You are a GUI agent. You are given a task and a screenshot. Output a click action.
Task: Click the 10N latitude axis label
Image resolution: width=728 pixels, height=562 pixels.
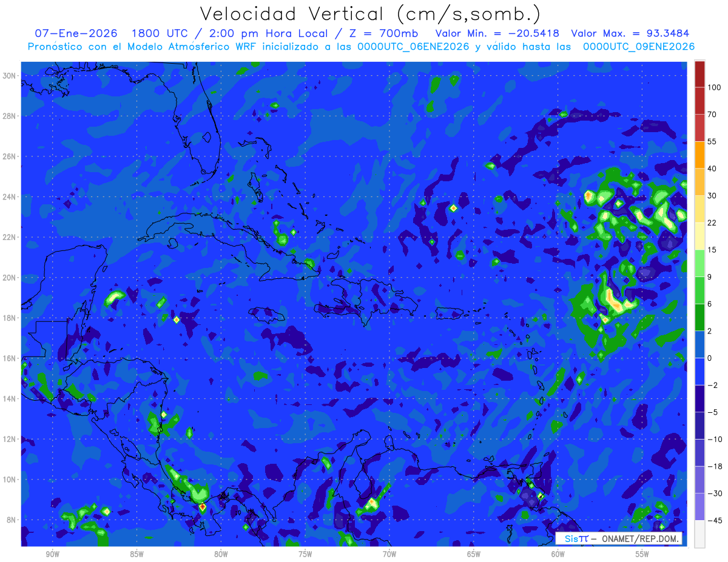9,480
